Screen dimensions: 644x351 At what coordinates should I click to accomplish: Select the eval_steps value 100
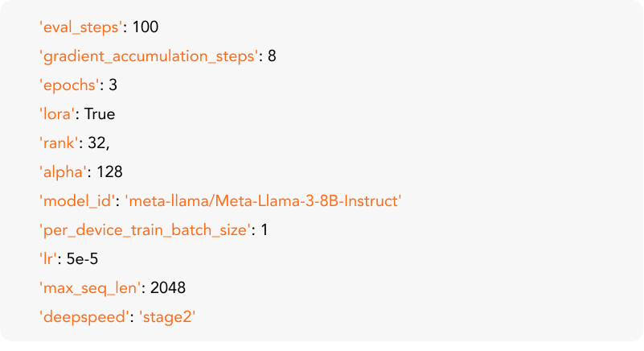click(146, 27)
